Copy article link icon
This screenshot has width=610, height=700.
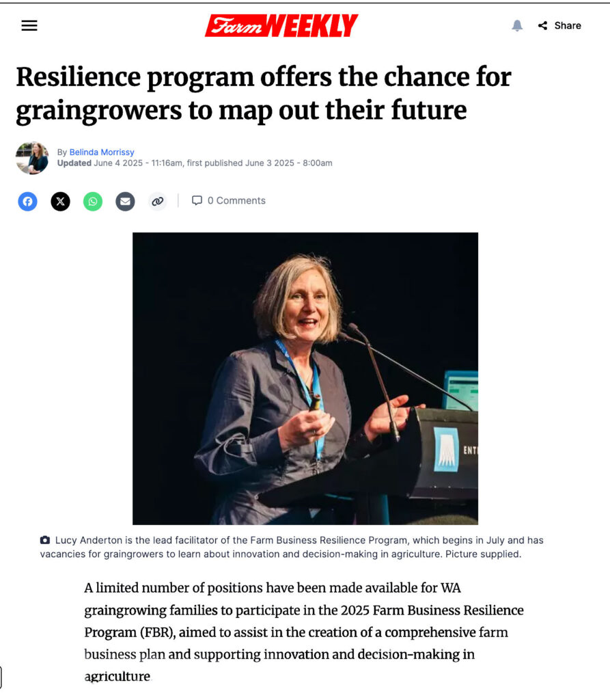pos(158,202)
